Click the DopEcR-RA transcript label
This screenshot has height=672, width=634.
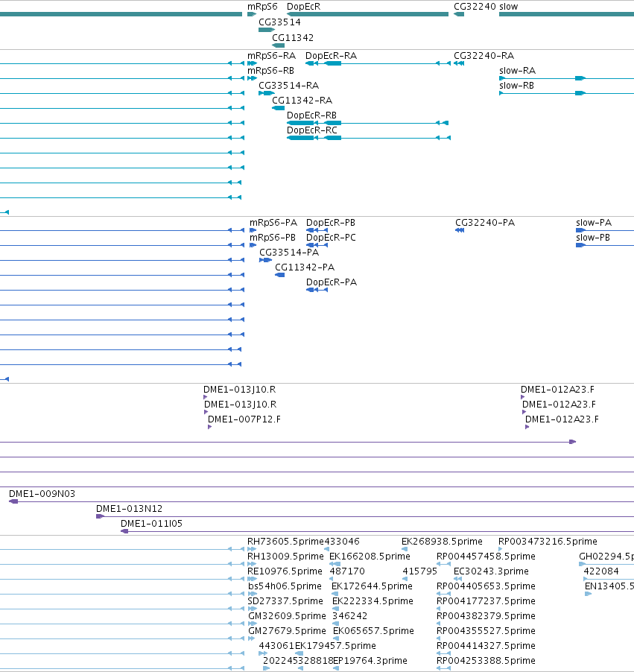pos(331,56)
